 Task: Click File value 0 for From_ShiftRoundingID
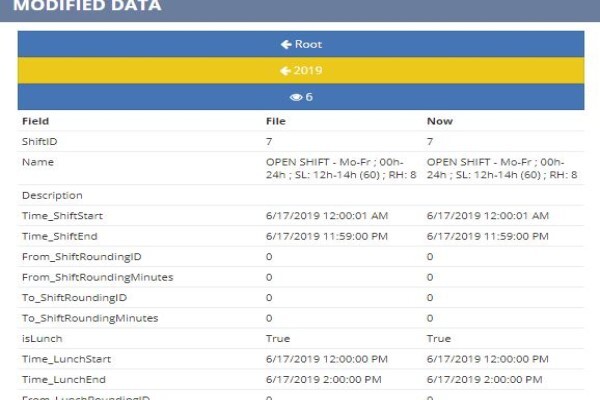269,257
